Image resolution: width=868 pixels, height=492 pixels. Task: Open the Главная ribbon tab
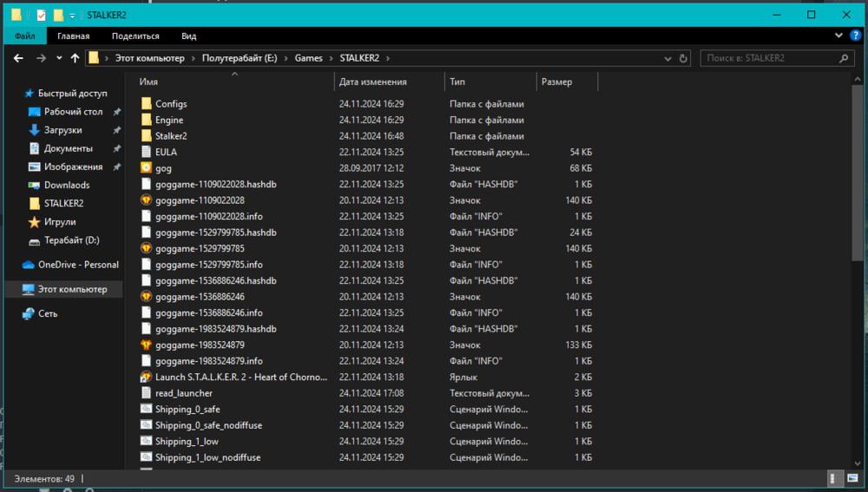click(73, 36)
